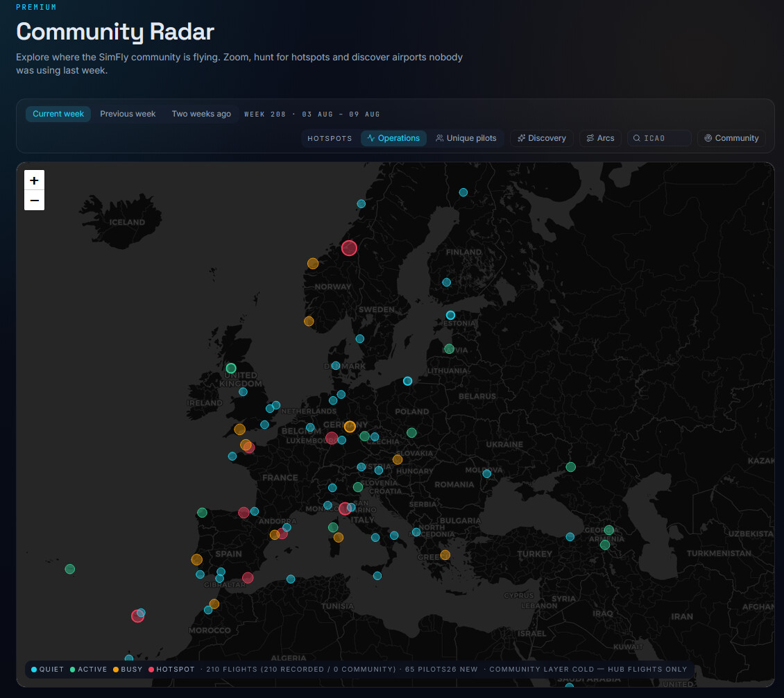Click the 'WEEK 208' date range text

click(312, 114)
